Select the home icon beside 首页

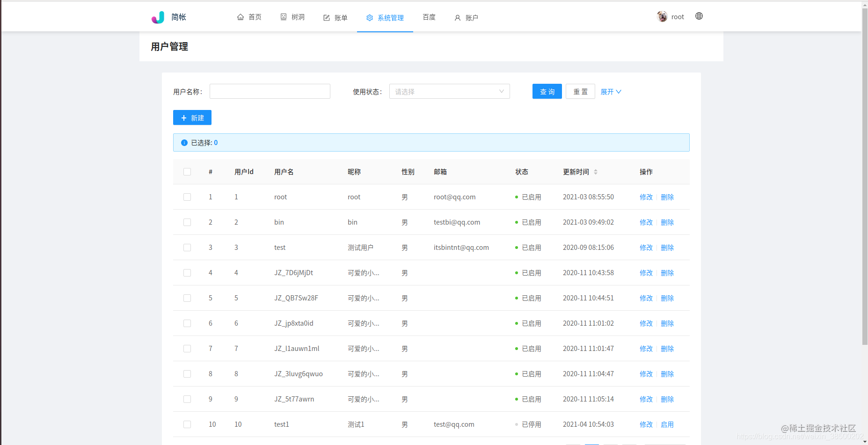[x=241, y=17]
